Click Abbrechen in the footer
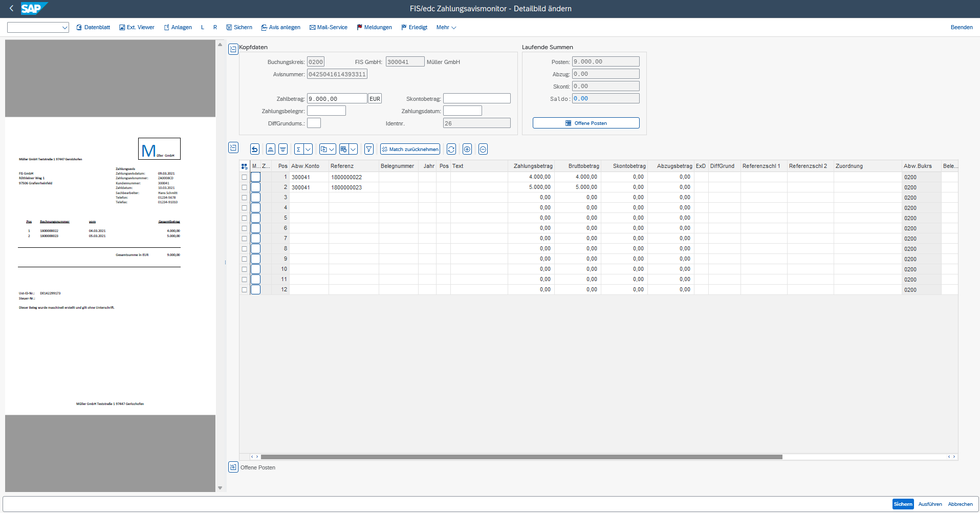980x513 pixels. coord(960,504)
